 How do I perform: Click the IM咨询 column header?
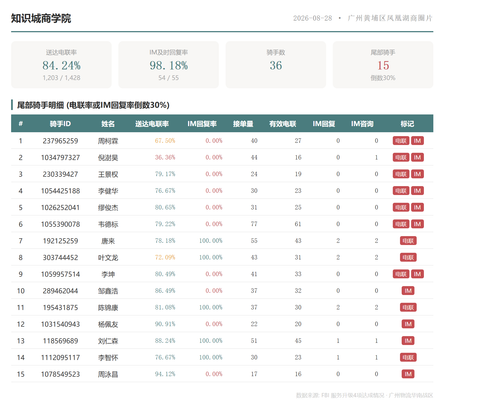click(362, 124)
